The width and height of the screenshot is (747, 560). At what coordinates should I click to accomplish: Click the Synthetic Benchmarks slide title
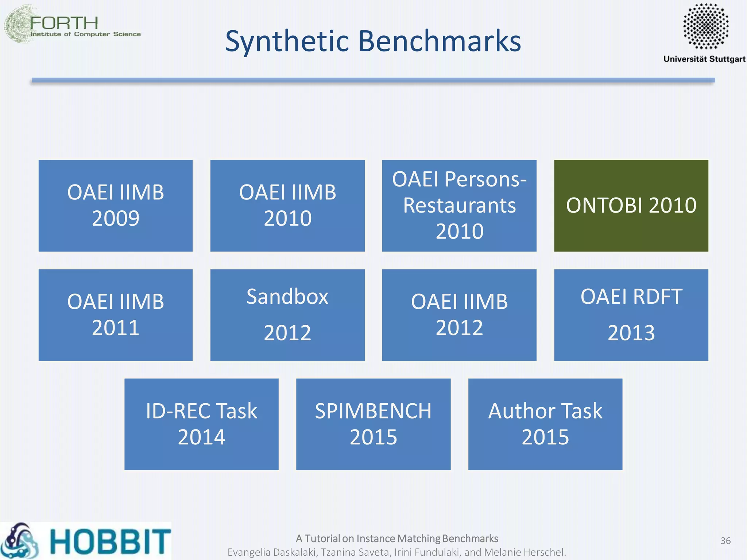pos(373,41)
